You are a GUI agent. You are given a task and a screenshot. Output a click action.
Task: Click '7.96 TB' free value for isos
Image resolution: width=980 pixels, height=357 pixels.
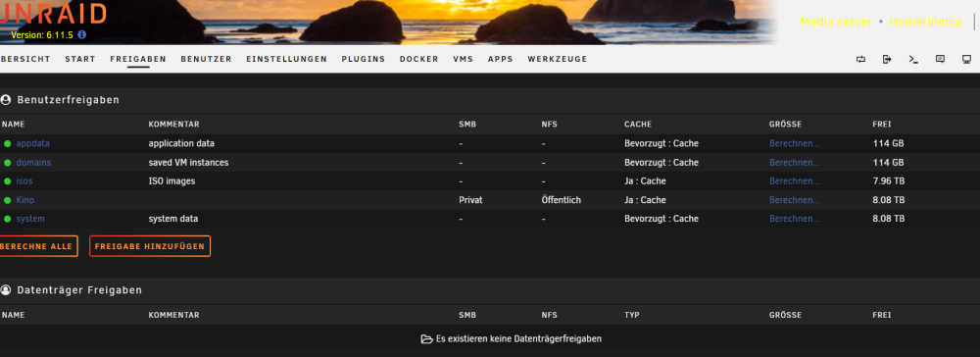click(889, 181)
